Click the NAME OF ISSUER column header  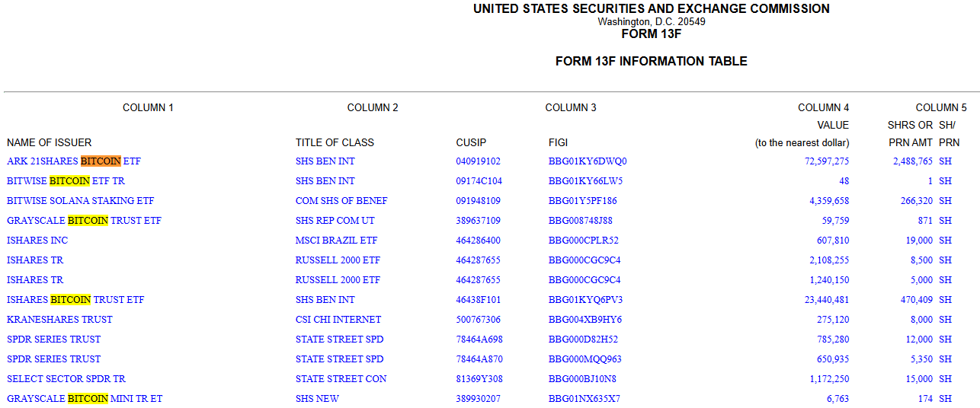[x=49, y=142]
